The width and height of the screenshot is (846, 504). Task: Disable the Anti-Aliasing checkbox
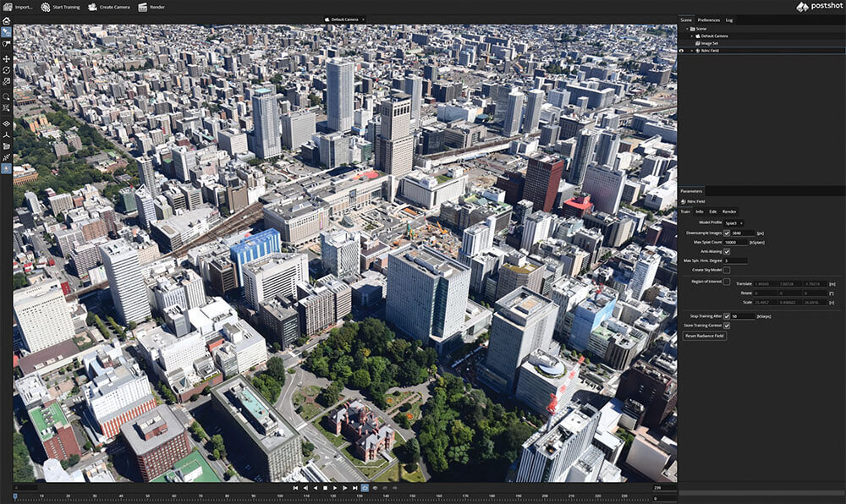(x=727, y=251)
